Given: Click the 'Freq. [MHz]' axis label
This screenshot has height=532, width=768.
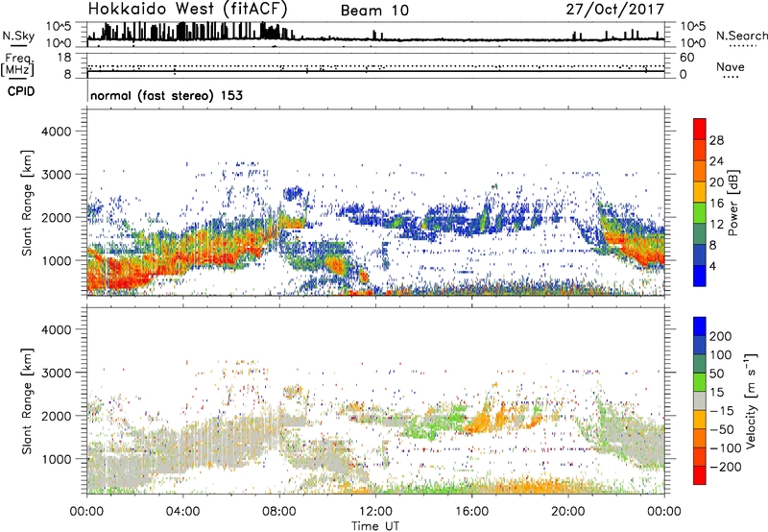Looking at the screenshot, I should pos(17,65).
